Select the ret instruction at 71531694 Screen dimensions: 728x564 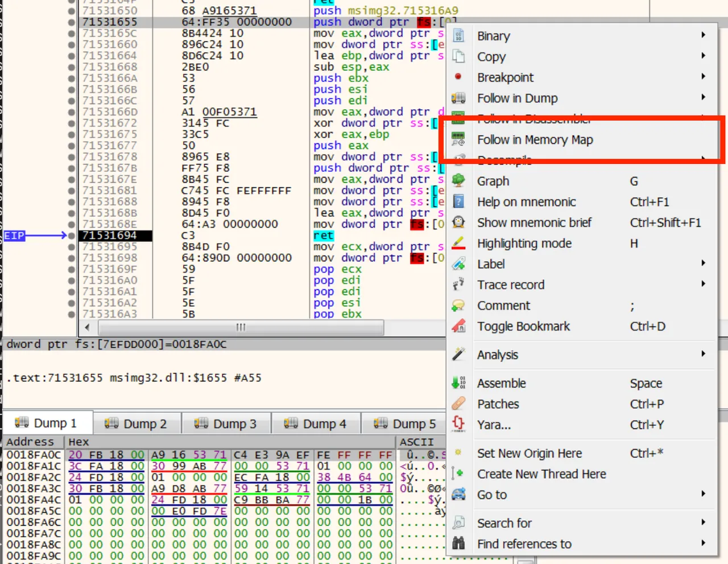click(x=324, y=235)
